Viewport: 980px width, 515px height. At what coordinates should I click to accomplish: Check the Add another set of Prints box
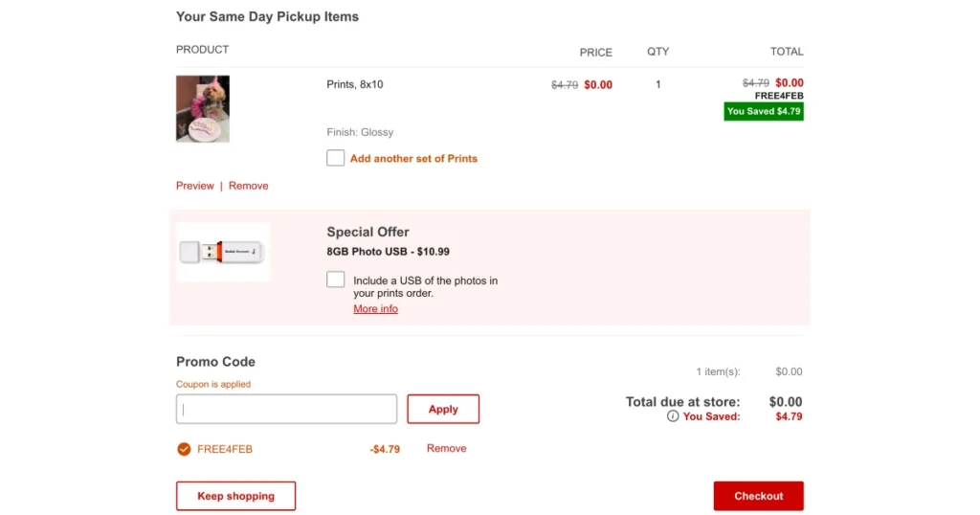pyautogui.click(x=335, y=158)
